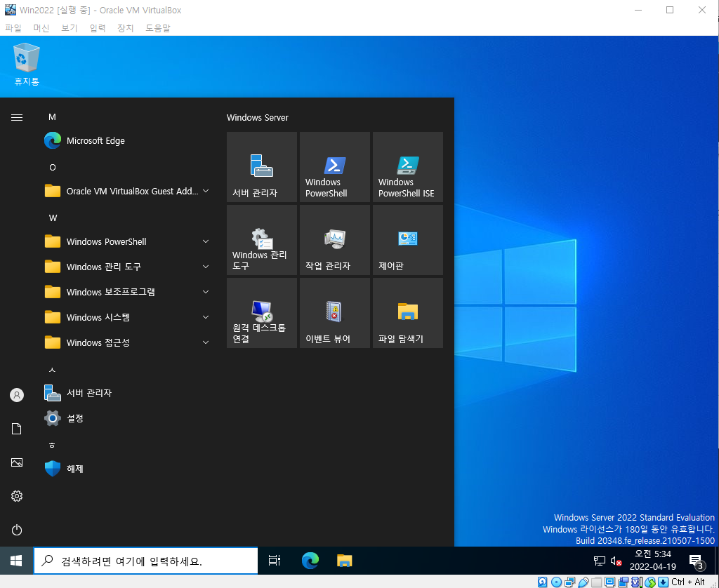Expand Oracle VM VirtualBox Guest Additions folder
Image resolution: width=719 pixels, height=588 pixels.
tap(128, 191)
